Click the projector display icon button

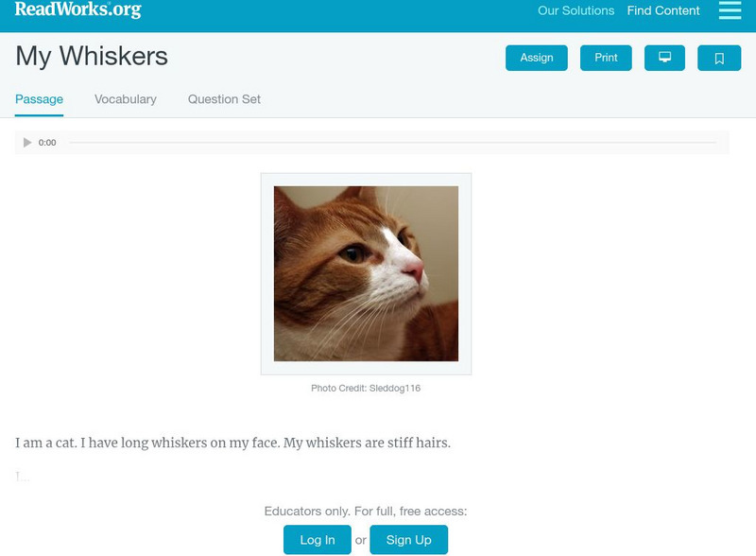(x=664, y=58)
